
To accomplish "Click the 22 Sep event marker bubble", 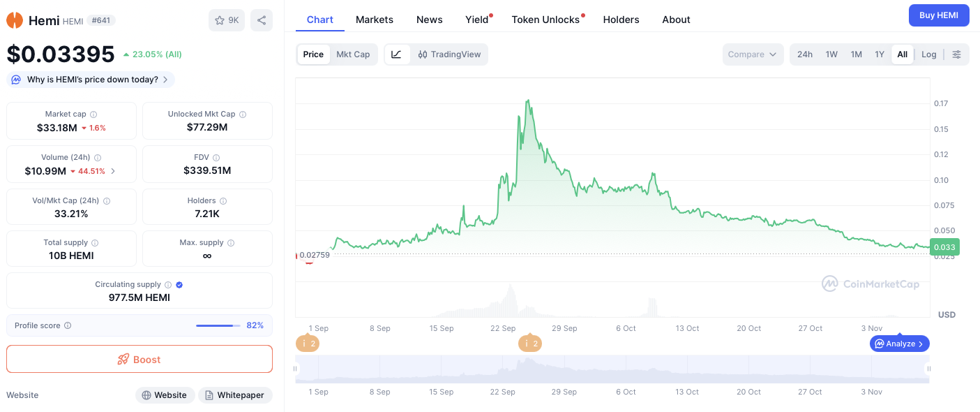I will [529, 344].
